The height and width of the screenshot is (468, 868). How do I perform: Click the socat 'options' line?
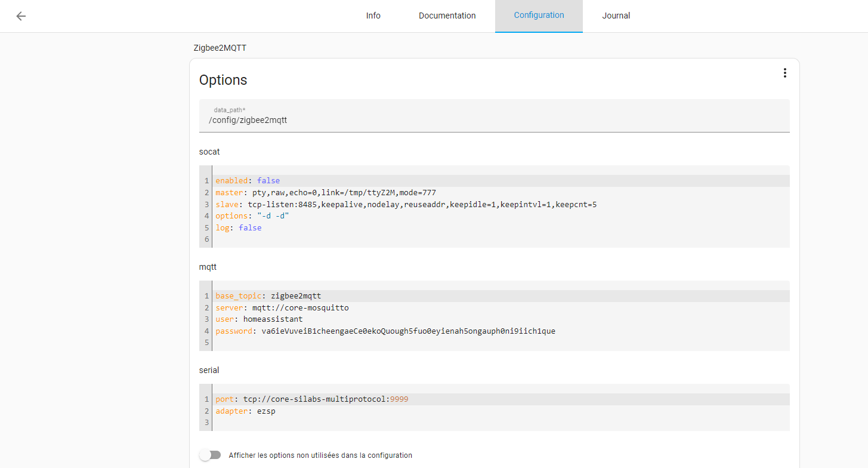(x=252, y=216)
